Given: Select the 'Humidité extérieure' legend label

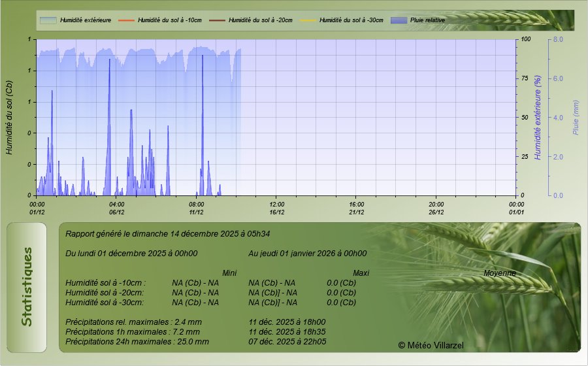Looking at the screenshot, I should pyautogui.click(x=85, y=20).
